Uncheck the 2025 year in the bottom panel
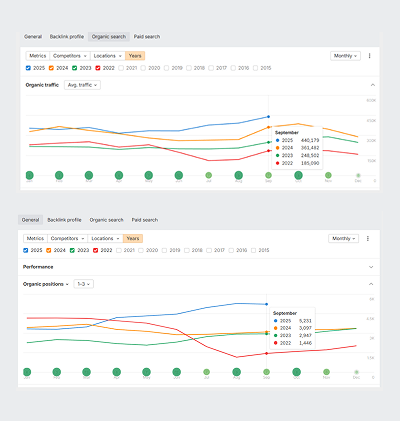The image size is (400, 421). point(26,250)
